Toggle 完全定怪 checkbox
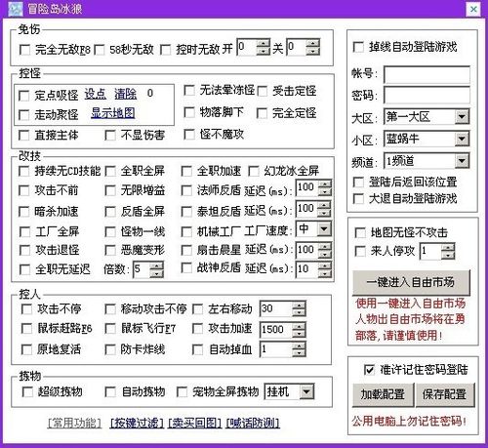 (262, 113)
